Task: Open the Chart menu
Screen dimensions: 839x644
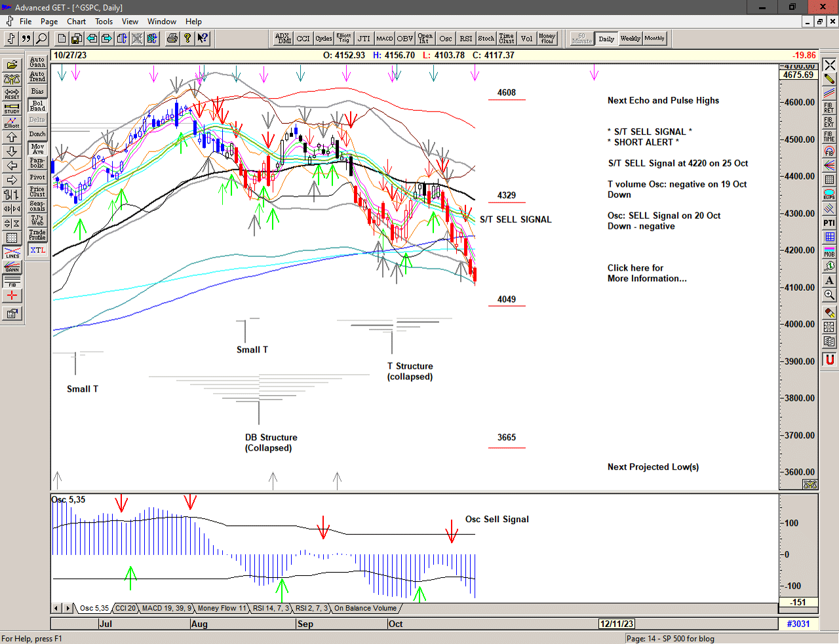Action: (76, 22)
